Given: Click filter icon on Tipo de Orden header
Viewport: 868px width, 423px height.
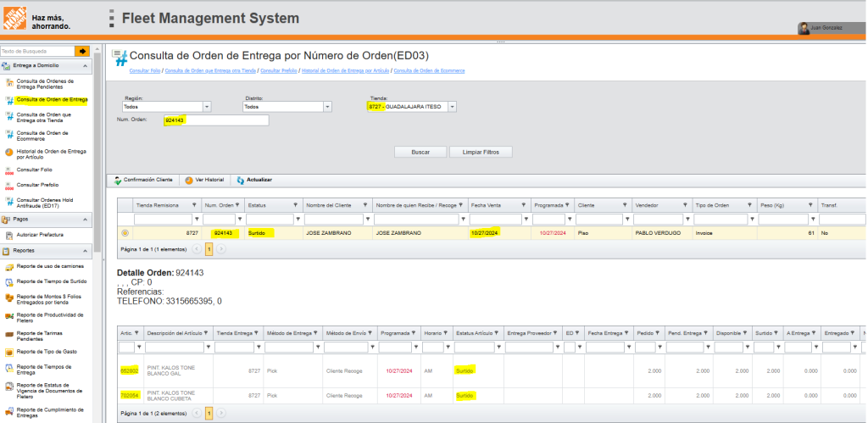Looking at the screenshot, I should click(x=748, y=205).
